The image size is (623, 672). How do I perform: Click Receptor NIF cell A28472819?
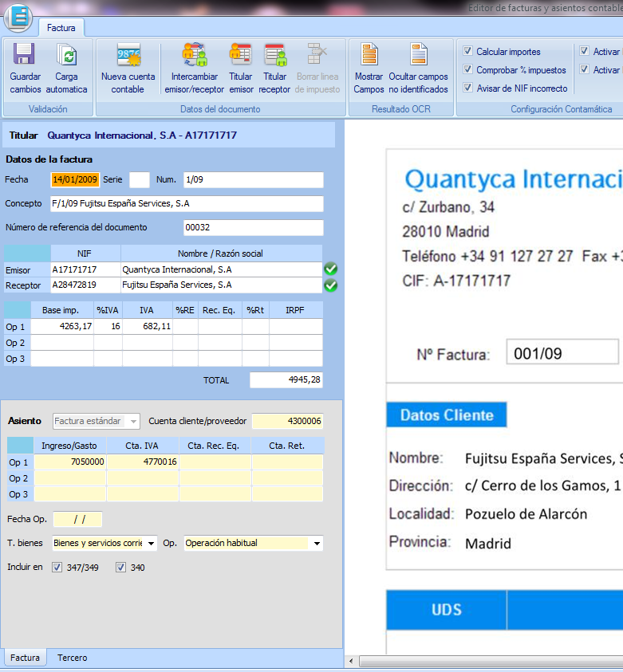pos(86,285)
